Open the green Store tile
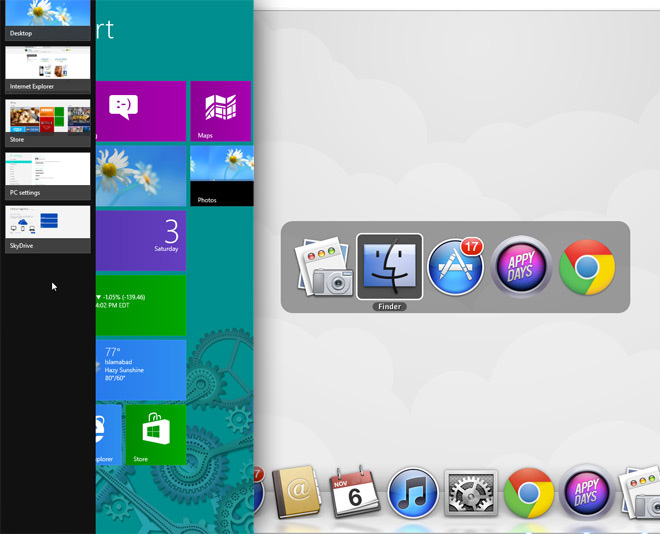This screenshot has height=534, width=660. coord(156,435)
